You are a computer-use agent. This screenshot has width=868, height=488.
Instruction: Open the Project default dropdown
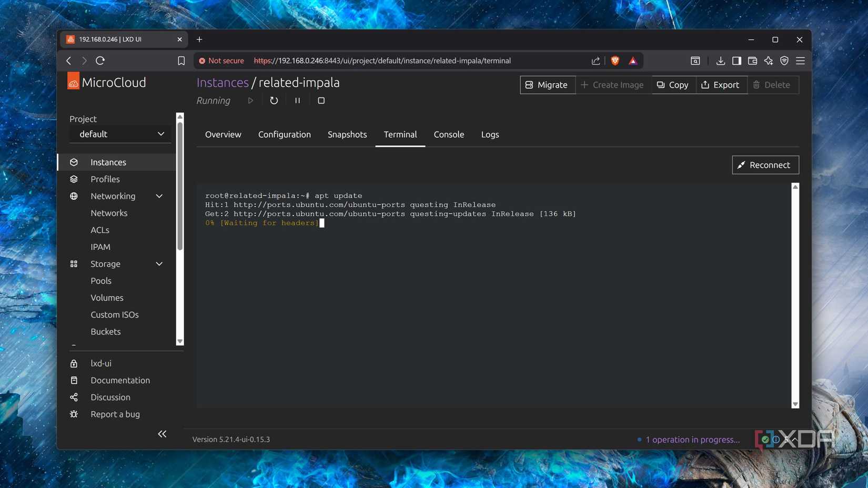coord(120,134)
